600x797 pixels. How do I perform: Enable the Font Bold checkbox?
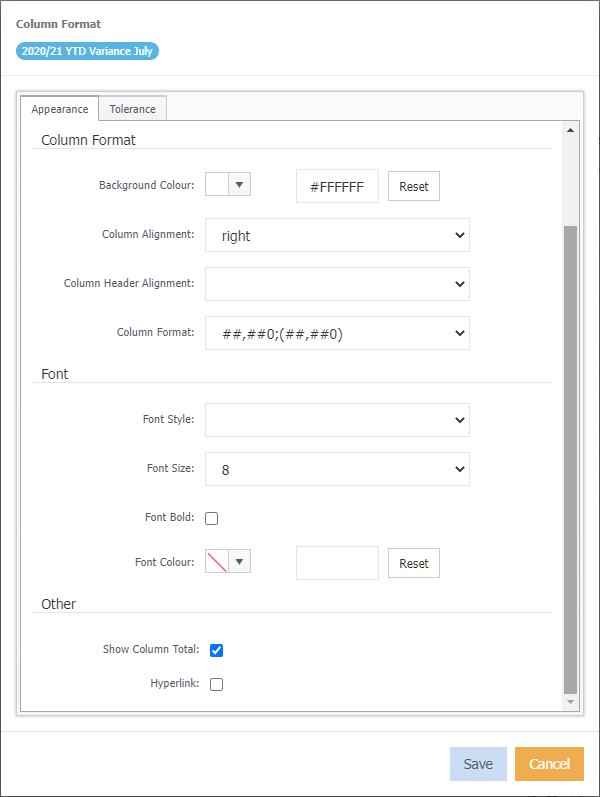[211, 518]
